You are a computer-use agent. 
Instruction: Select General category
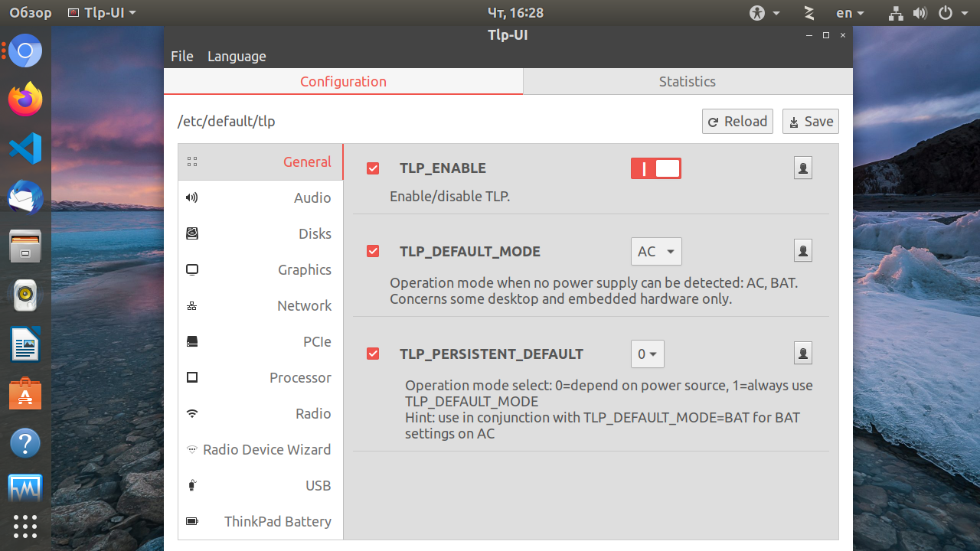[x=260, y=161]
